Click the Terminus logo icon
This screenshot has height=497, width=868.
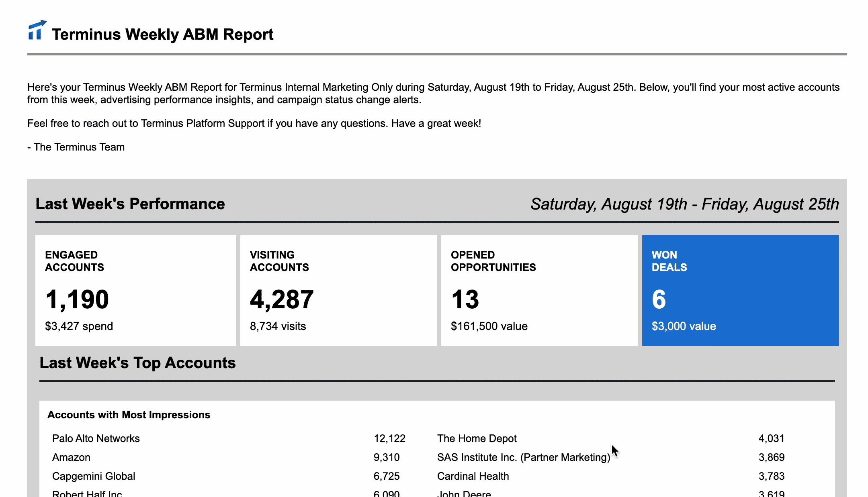pyautogui.click(x=37, y=30)
